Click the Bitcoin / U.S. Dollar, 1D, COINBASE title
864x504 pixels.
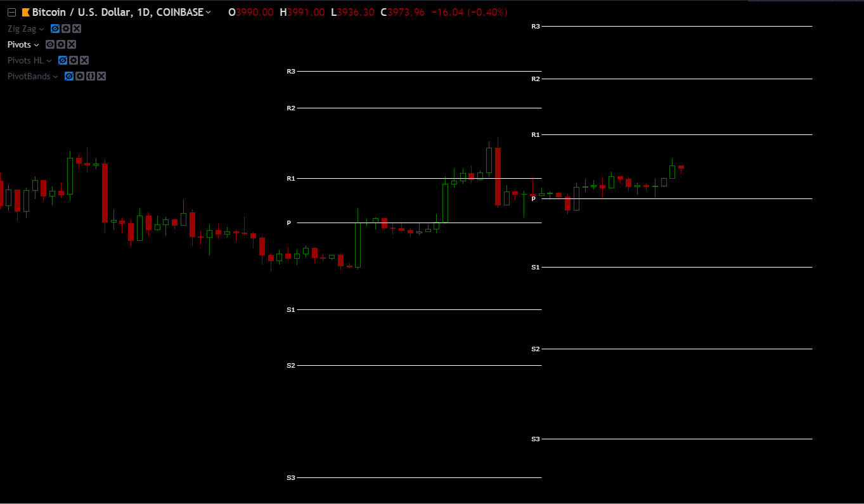point(118,13)
